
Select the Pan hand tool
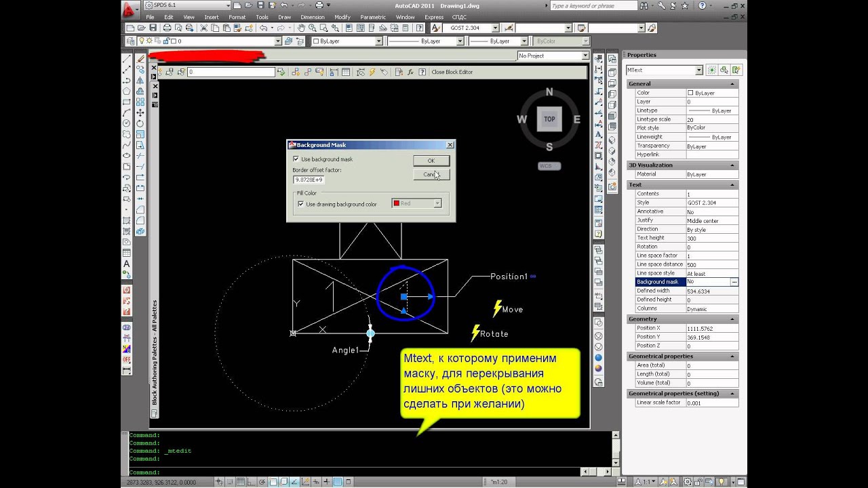point(301,28)
